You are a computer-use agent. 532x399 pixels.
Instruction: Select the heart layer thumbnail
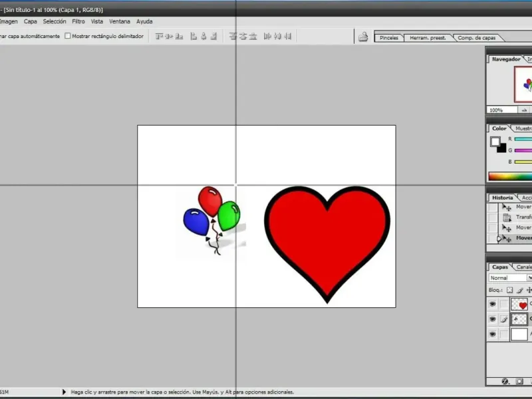519,304
